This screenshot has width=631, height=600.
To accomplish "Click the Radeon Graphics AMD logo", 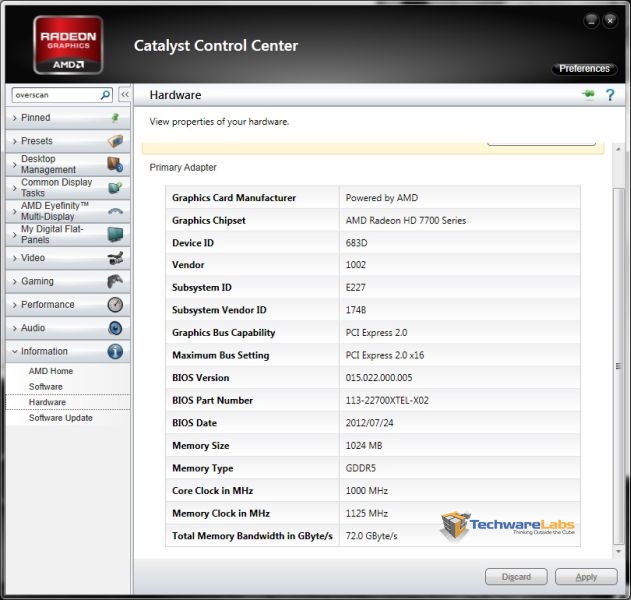I will coord(68,45).
